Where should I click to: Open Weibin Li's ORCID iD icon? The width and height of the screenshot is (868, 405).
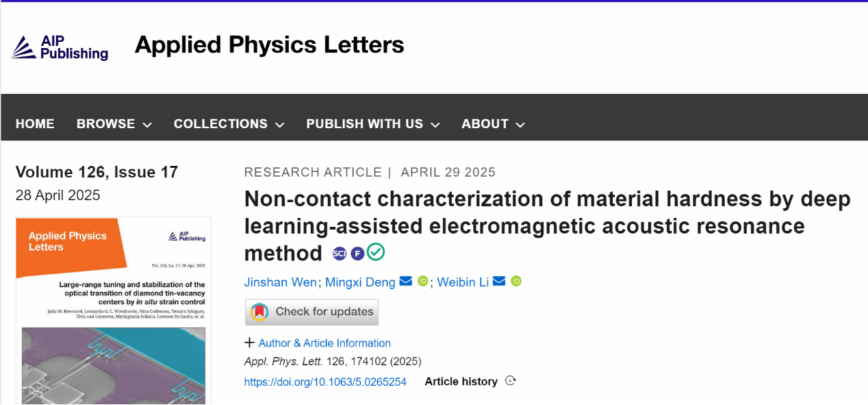(516, 282)
